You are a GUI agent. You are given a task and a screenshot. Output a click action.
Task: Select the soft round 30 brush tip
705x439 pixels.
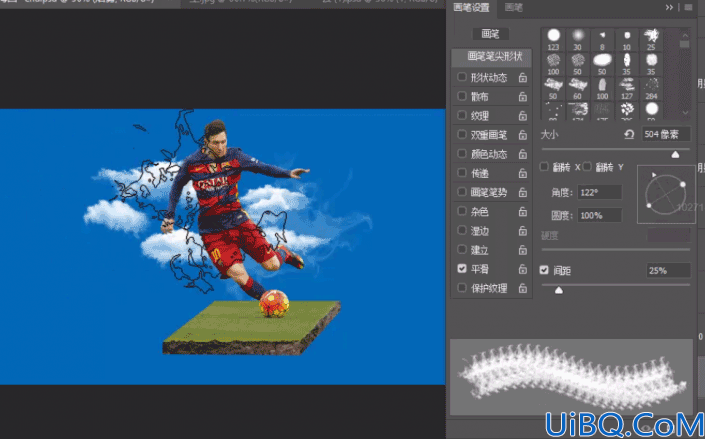pos(578,39)
